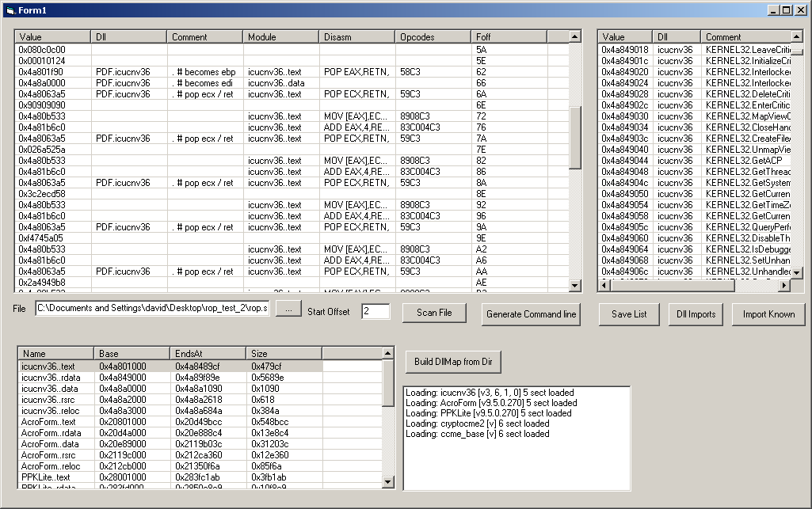Sort main list by Comment column

pos(204,36)
